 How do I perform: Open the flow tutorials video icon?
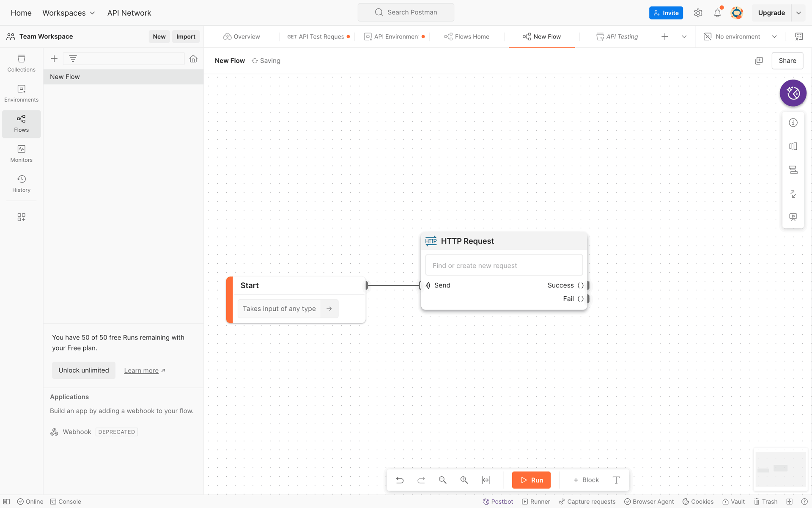click(793, 217)
